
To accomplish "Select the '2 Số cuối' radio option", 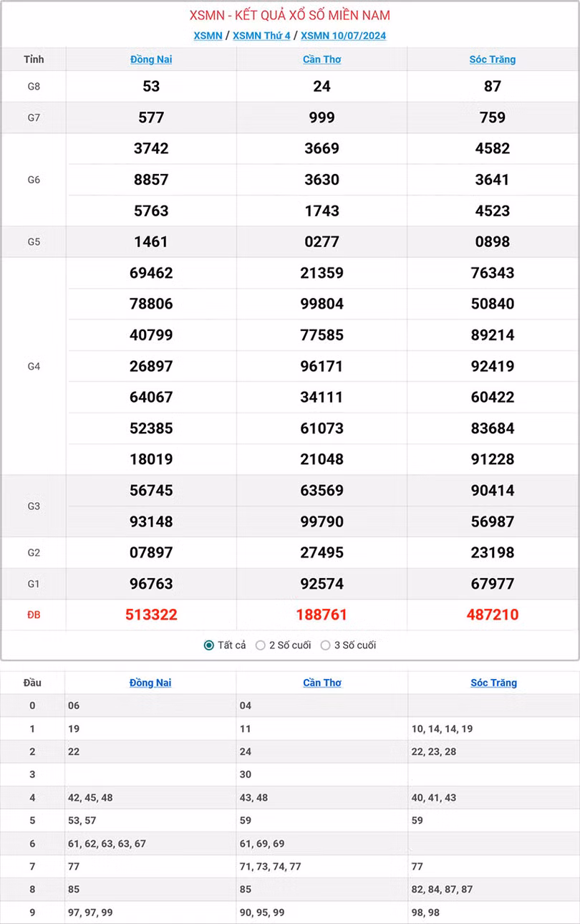I will coord(261,645).
